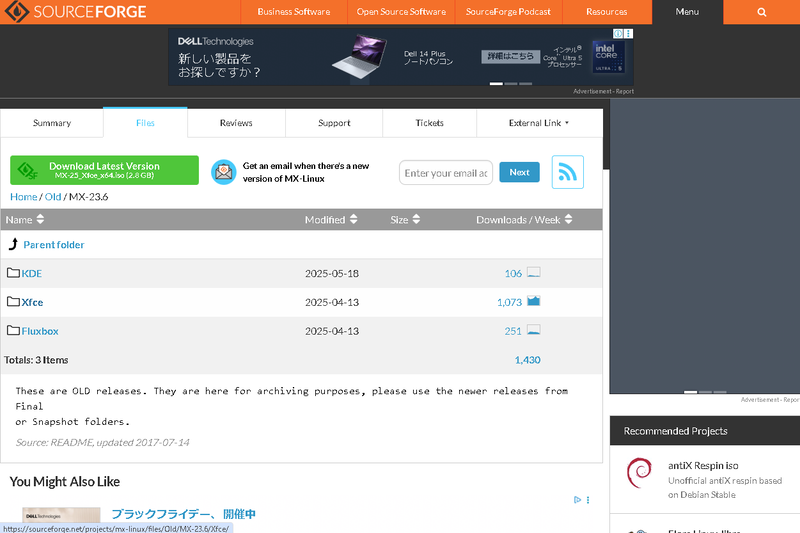Click the email address input field

446,173
